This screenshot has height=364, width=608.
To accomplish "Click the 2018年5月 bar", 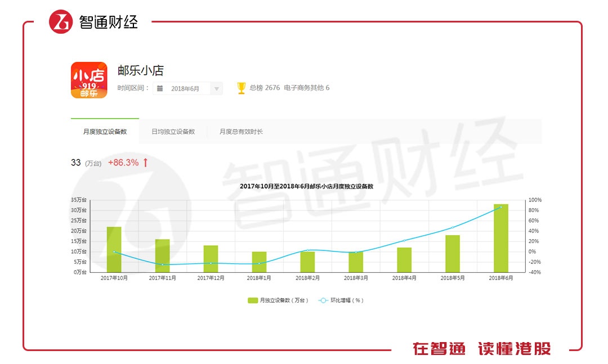I will click(x=453, y=254).
